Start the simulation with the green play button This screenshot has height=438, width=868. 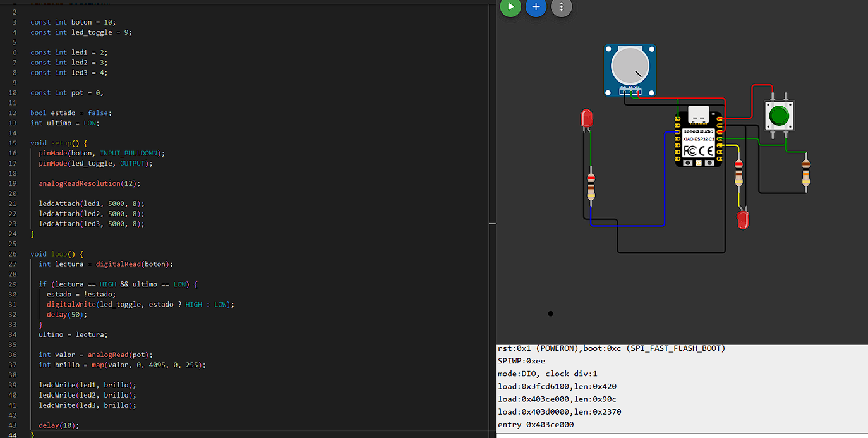510,8
